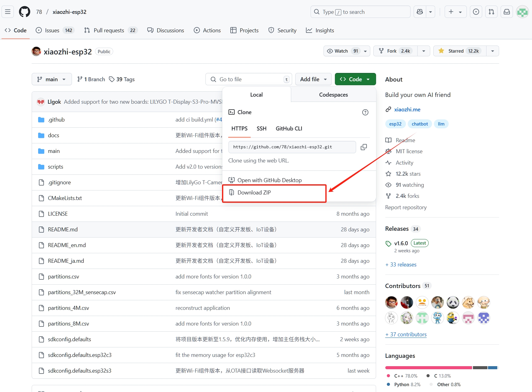Image resolution: width=532 pixels, height=392 pixels.
Task: Open the hamburger navigation menu
Action: (8, 12)
